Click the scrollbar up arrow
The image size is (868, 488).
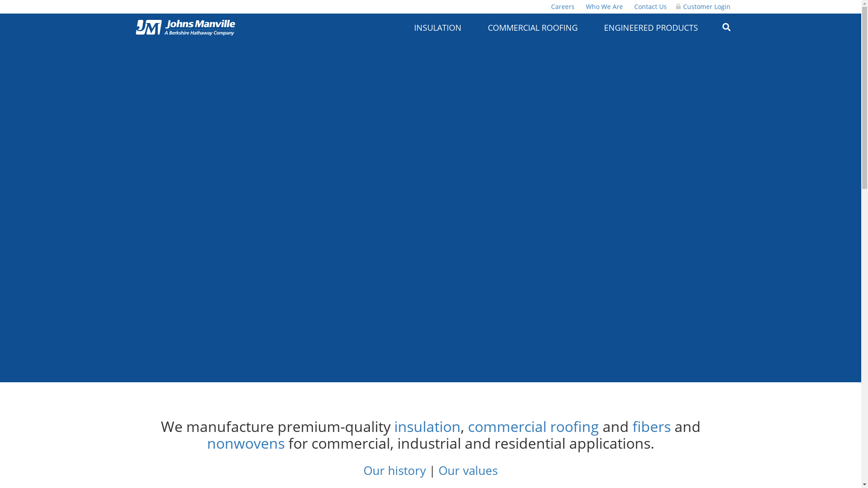point(864,4)
